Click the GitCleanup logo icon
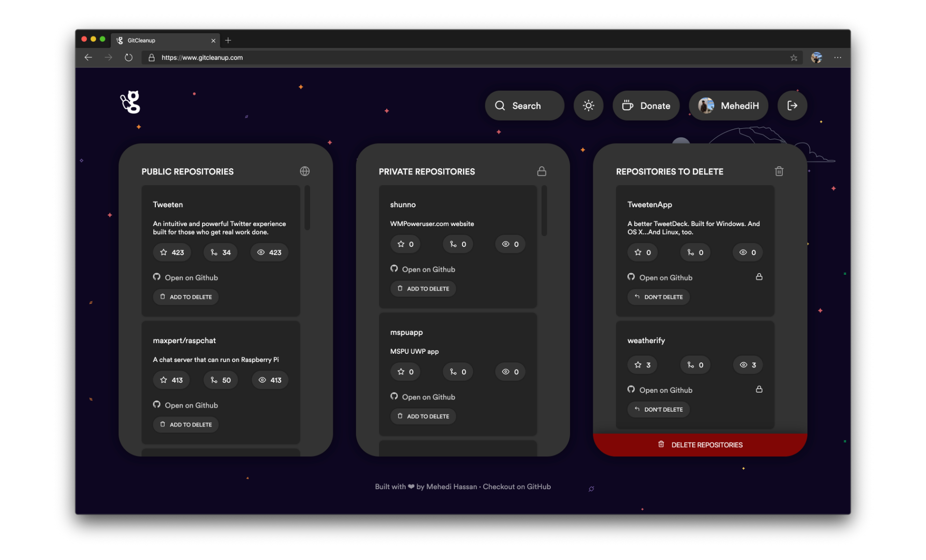926x560 pixels. 130,102
